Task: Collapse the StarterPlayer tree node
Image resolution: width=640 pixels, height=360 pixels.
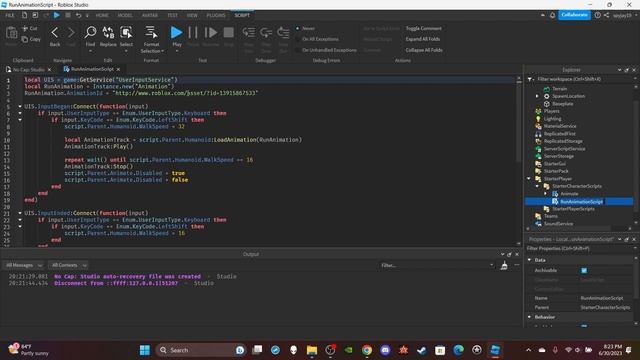Action: (x=529, y=179)
